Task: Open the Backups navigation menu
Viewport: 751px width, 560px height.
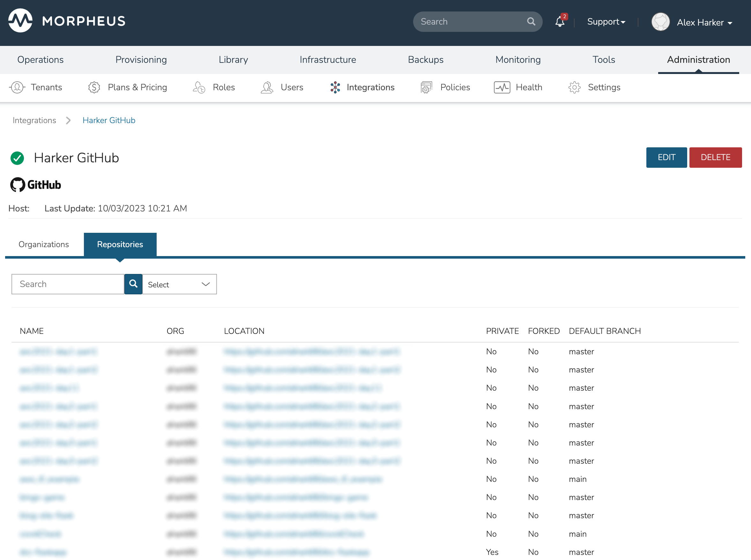Action: [x=426, y=60]
